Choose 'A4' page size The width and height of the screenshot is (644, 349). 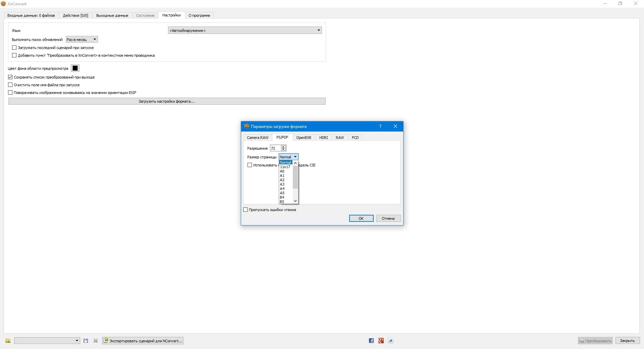coord(286,189)
